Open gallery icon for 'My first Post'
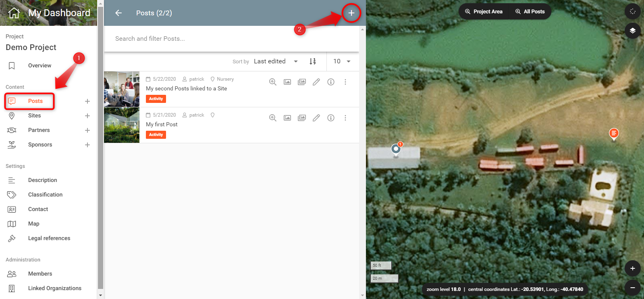 [x=302, y=118]
